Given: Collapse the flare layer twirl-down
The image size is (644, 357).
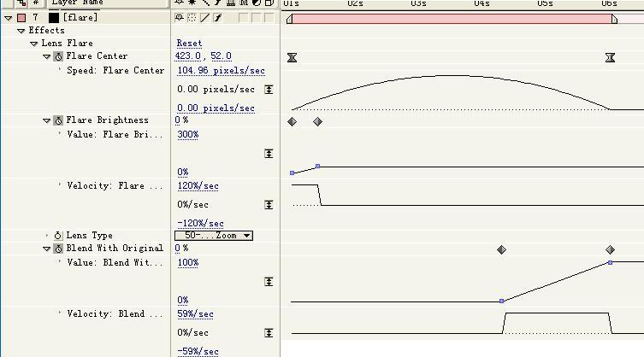Looking at the screenshot, I should tap(9, 18).
